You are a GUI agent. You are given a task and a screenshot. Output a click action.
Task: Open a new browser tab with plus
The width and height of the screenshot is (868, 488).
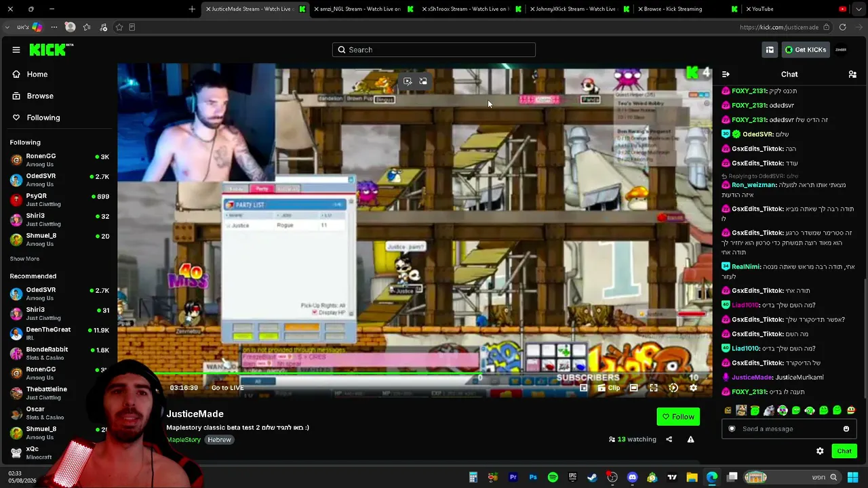192,9
